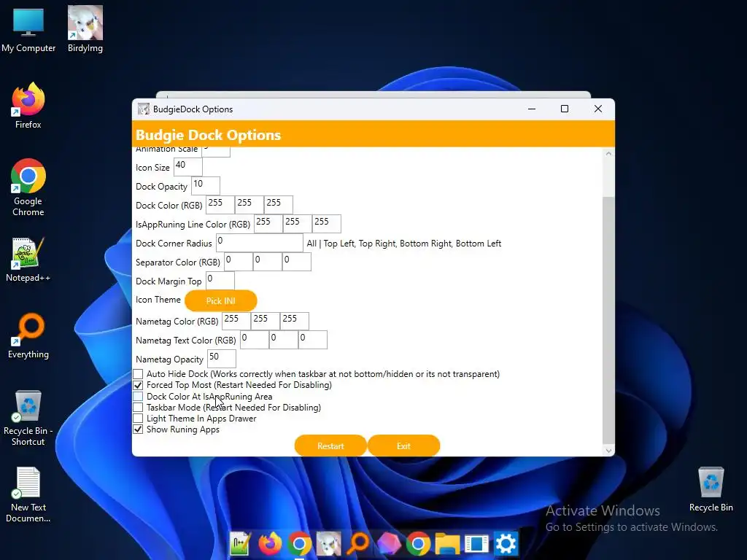Launch Notepad++ from the dock

click(240, 543)
